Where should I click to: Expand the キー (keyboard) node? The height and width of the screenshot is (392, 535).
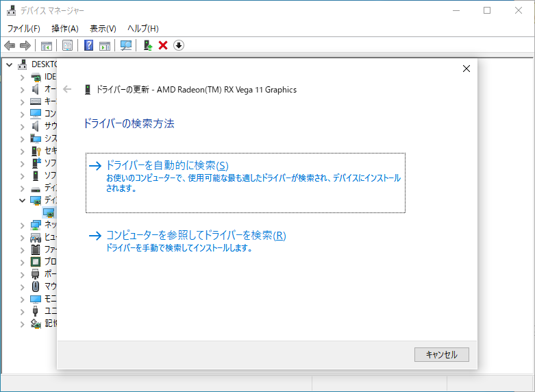coord(23,102)
